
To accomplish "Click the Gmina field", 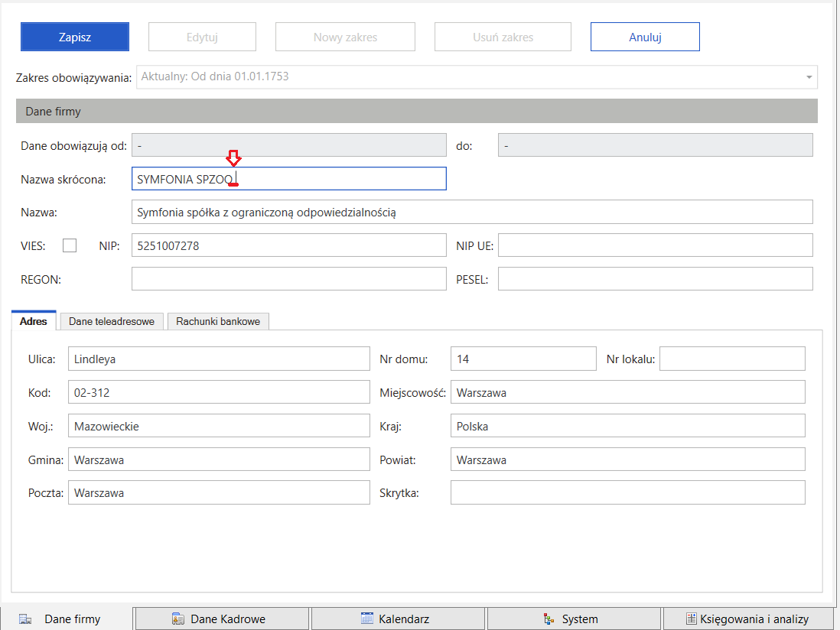I will point(219,460).
